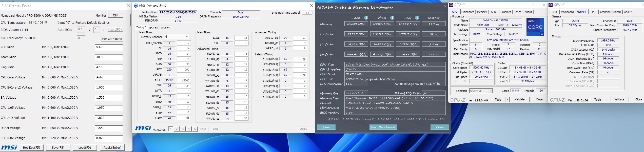Open Graphics tab in CPU-Z window showing the Memory tab
644x152 pixels.
pos(605,12)
